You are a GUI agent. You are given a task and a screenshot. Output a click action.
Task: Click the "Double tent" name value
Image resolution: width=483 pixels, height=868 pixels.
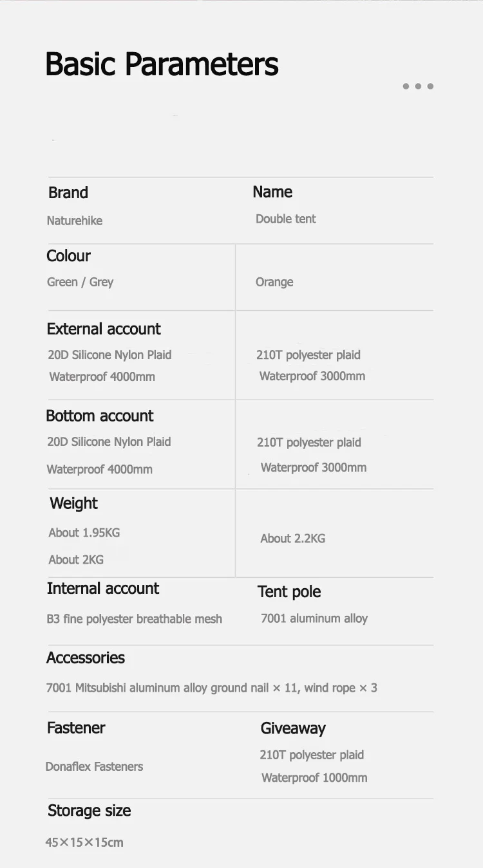(286, 219)
